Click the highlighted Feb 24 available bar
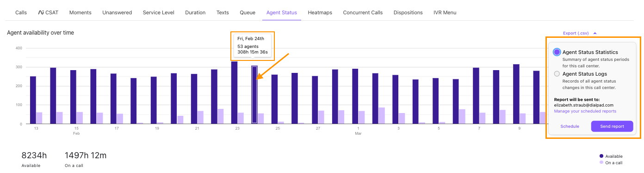Screen dimensions: 644x173 point(254,95)
